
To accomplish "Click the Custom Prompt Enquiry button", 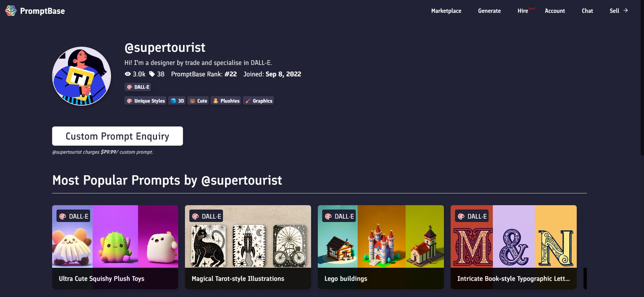I will click(117, 136).
